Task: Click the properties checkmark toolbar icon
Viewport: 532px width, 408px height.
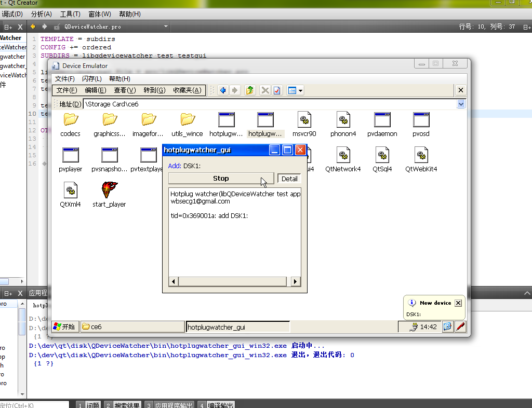Action: click(277, 90)
